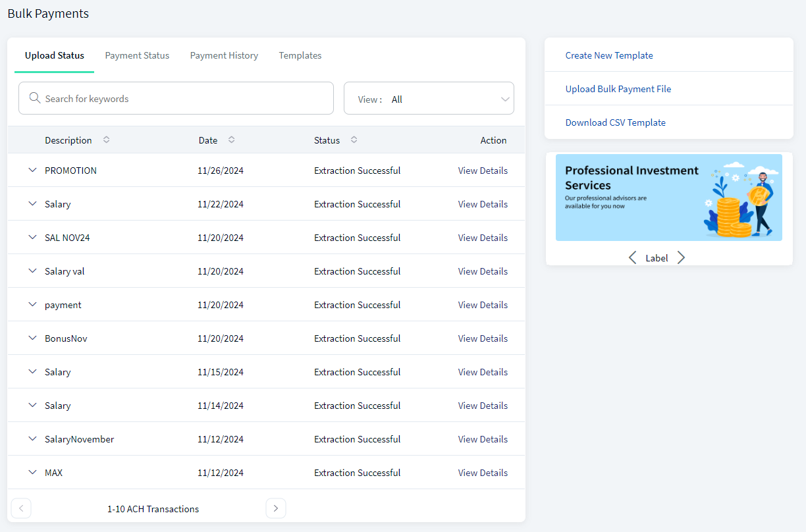Viewport: 806px width, 532px height.
Task: Click the 11/26/2024 date cell
Action: click(x=221, y=171)
